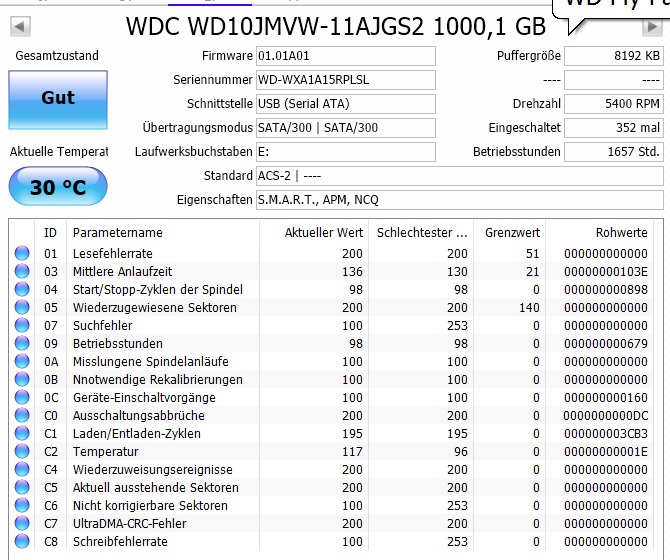Click the Laufwerksbuchstaben field E:
The image size is (670, 560).
click(346, 152)
